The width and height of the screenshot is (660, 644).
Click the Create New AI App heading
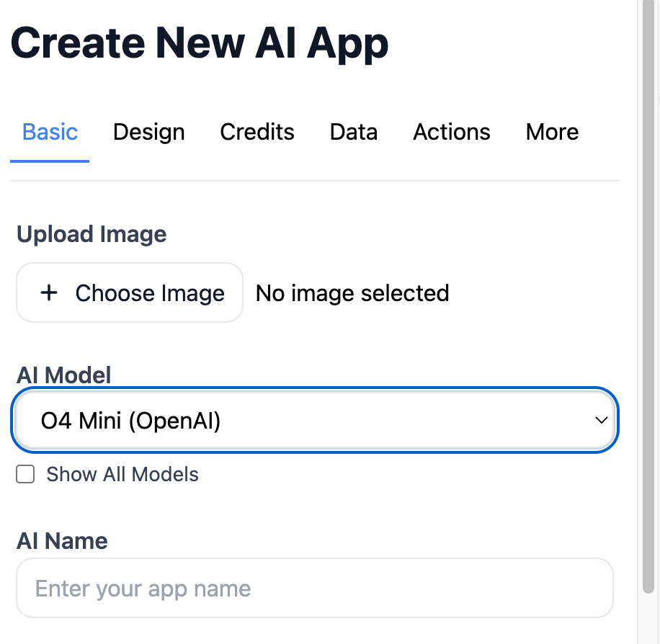pyautogui.click(x=200, y=43)
